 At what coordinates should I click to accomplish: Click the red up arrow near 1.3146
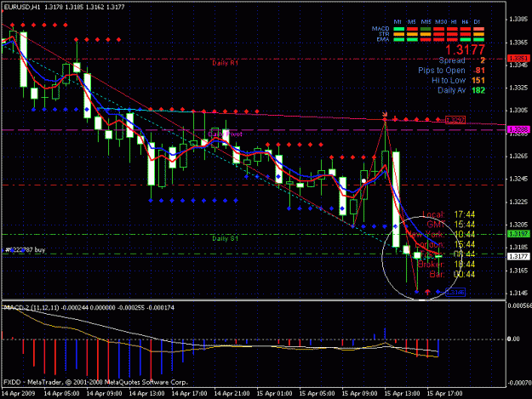pos(427,292)
